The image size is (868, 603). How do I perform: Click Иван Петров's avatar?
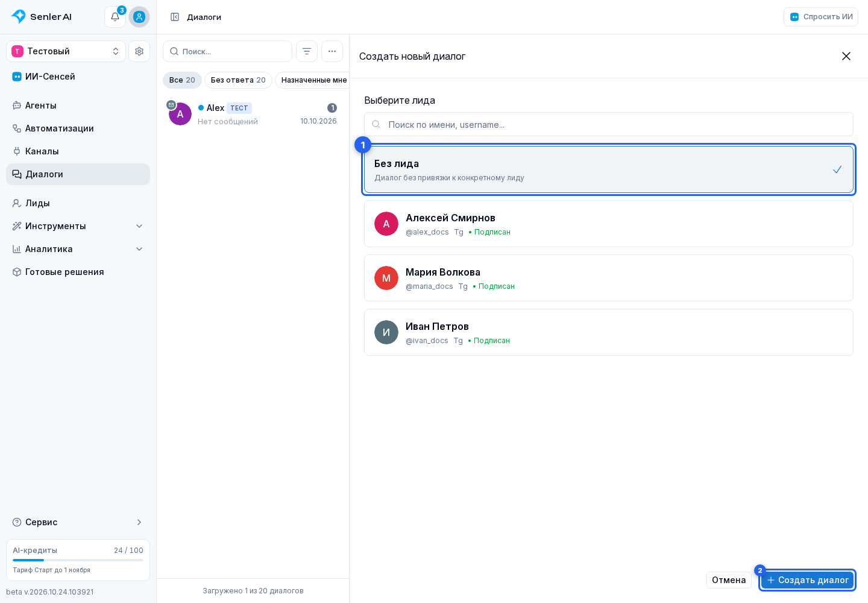386,332
